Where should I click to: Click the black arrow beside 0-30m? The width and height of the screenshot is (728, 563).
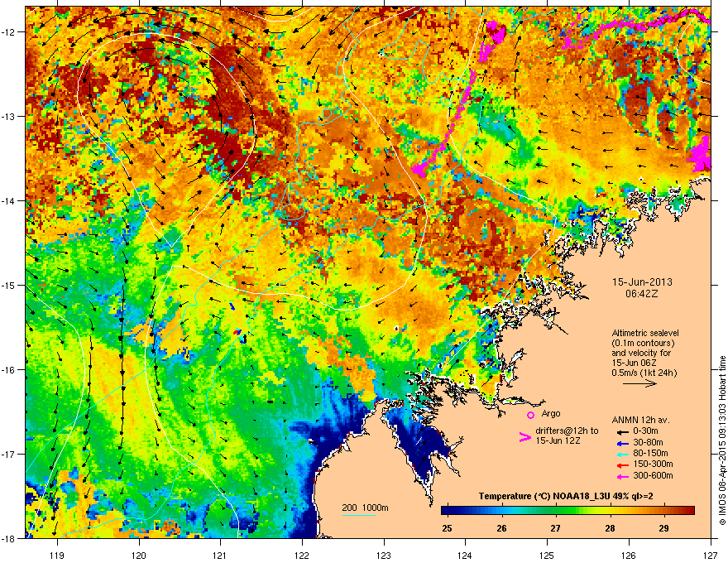[622, 431]
